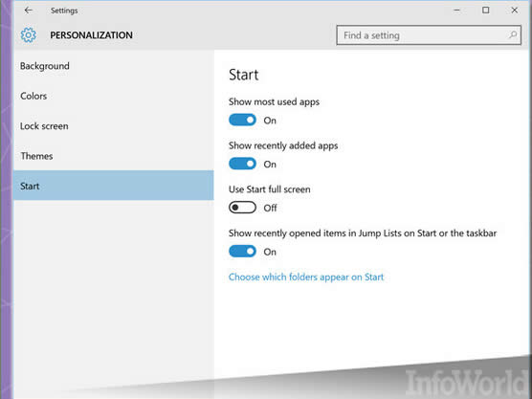Open Choose which folders appear on Start

click(x=306, y=277)
